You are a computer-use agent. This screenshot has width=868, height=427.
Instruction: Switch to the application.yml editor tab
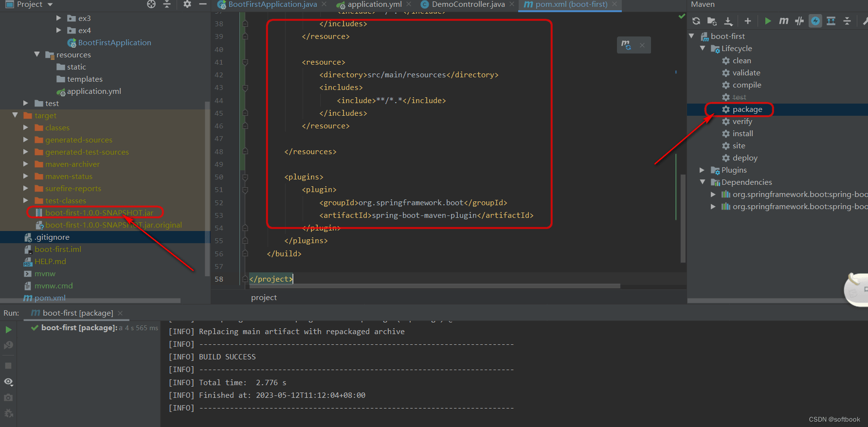374,4
